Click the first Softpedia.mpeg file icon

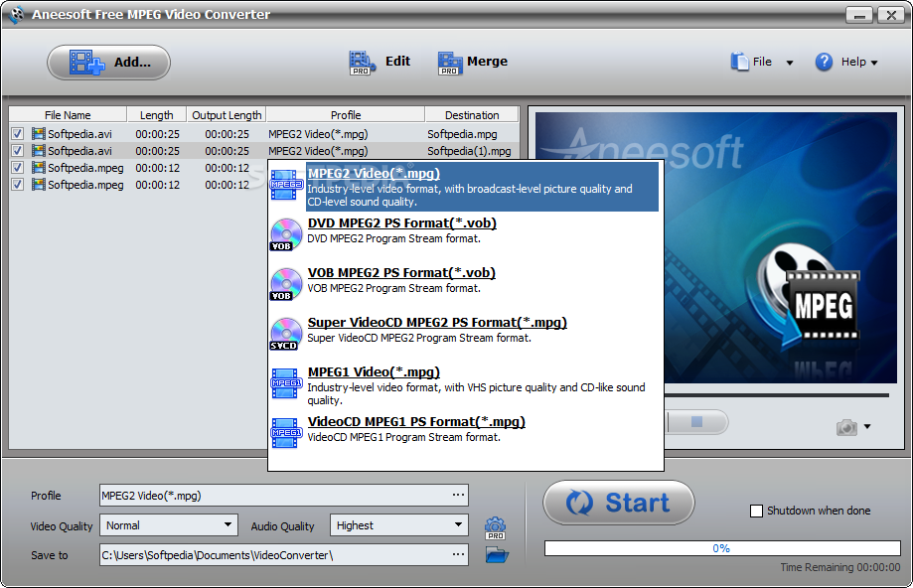(39, 168)
